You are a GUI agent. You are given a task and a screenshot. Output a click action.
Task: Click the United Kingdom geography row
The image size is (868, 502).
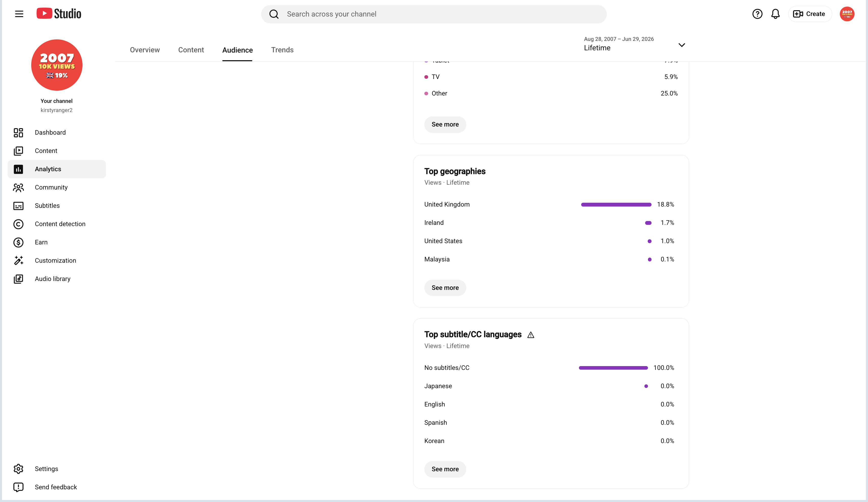(549, 205)
